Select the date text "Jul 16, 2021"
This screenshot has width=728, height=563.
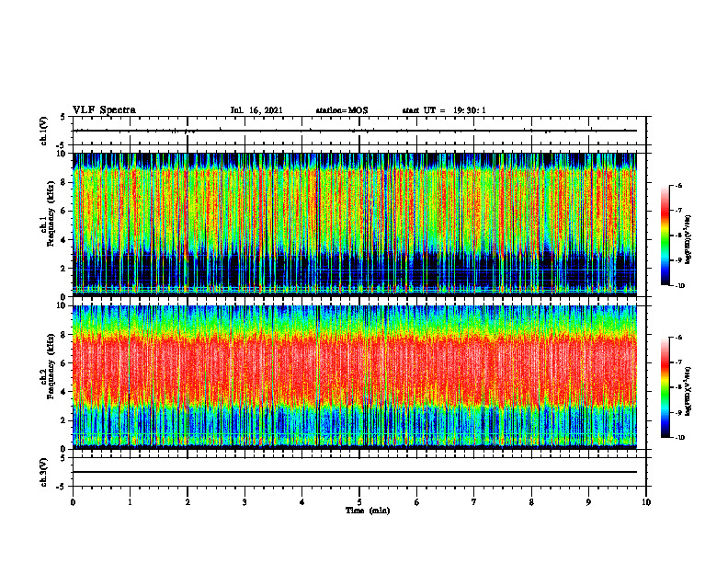[x=256, y=110]
